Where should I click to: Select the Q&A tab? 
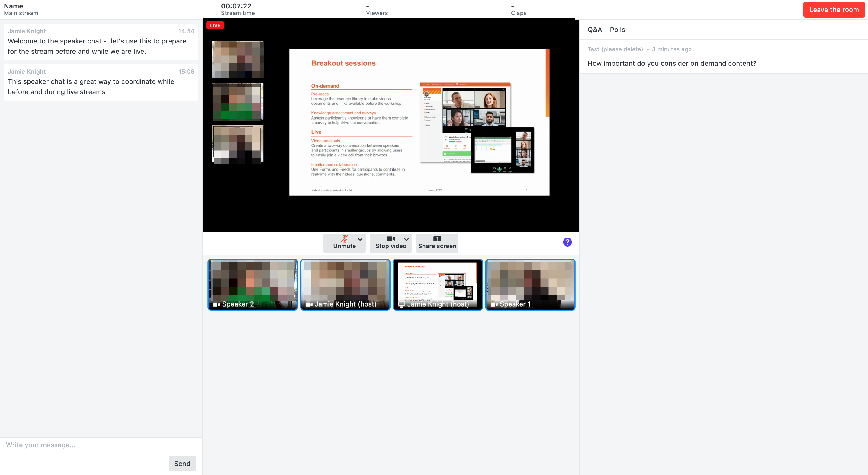pyautogui.click(x=594, y=30)
